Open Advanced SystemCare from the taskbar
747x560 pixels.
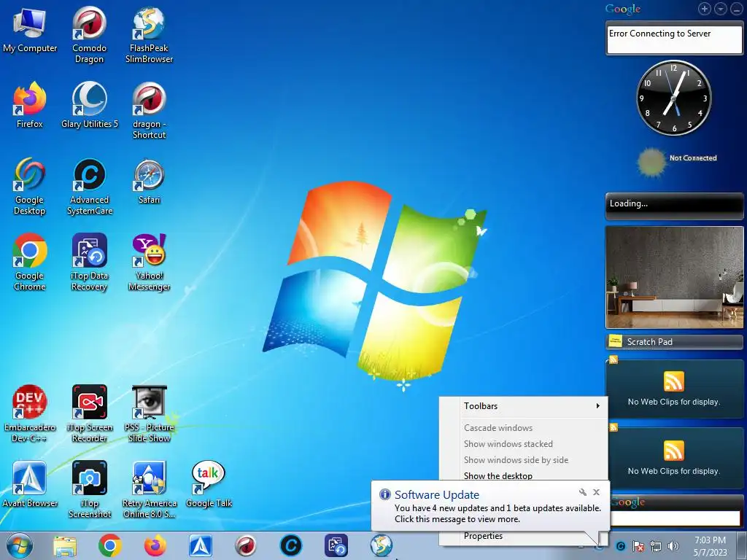pos(291,546)
